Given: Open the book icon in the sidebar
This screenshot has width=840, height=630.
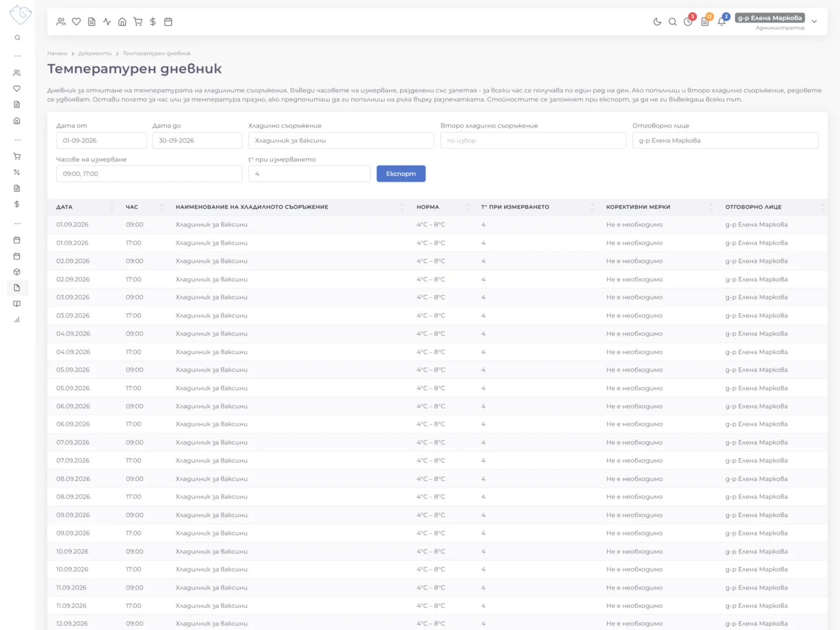Looking at the screenshot, I should point(17,304).
